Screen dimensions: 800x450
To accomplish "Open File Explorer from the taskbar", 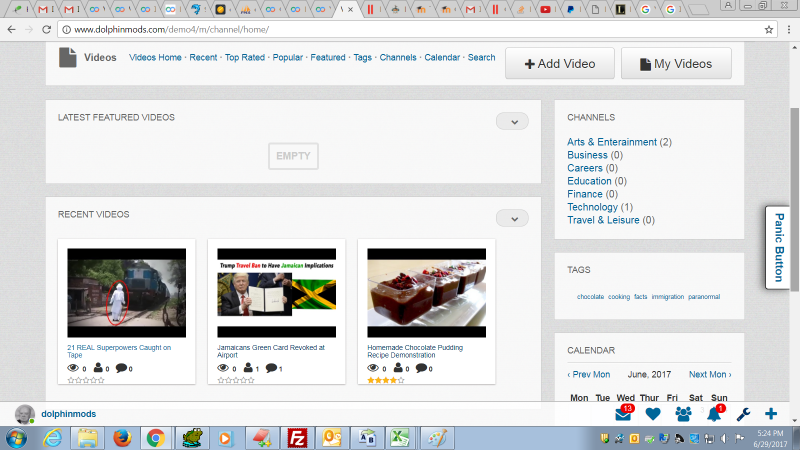I will 87,438.
